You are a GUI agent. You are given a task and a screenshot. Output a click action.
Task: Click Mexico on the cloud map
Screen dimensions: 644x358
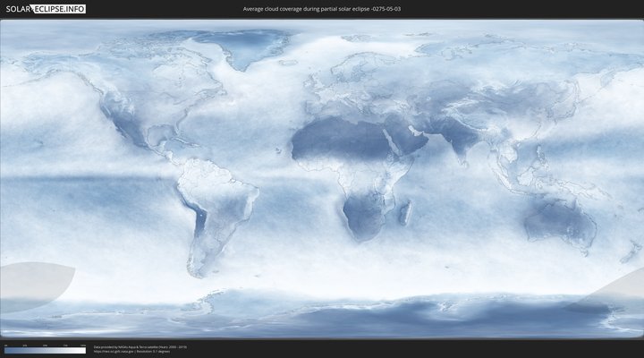[x=134, y=136]
